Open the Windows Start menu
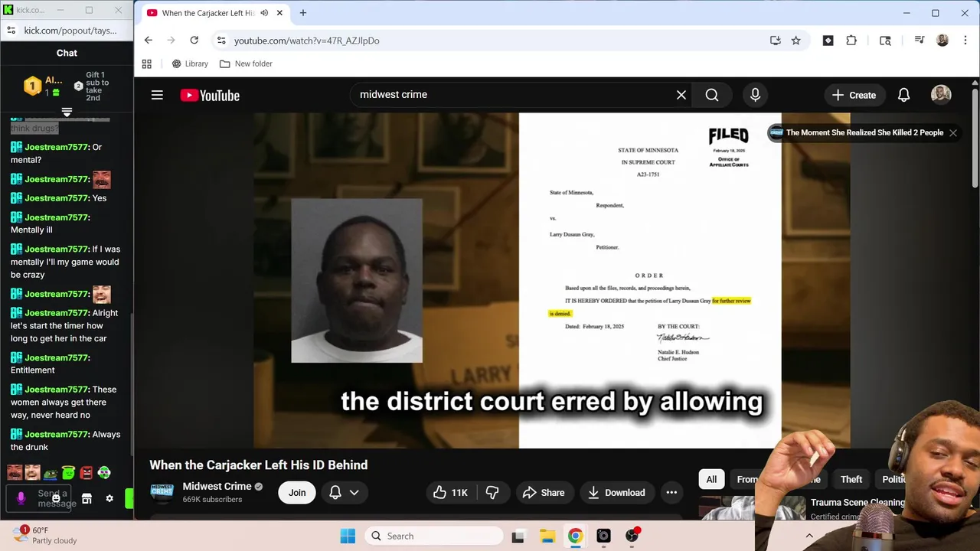 click(348, 536)
